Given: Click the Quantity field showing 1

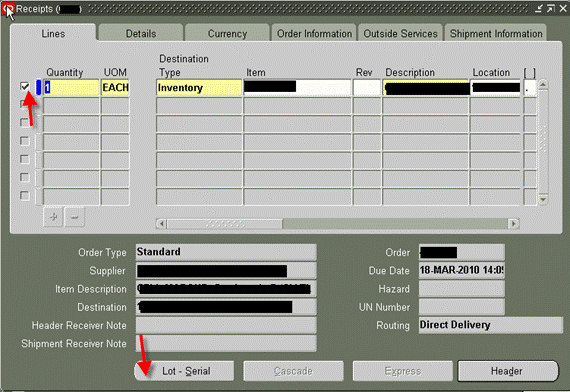Looking at the screenshot, I should click(x=71, y=88).
